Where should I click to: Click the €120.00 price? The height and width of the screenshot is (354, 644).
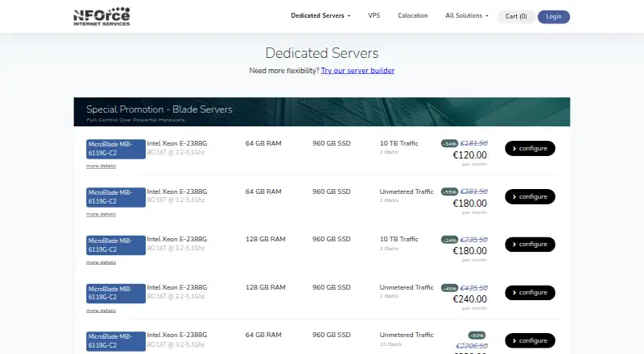pyautogui.click(x=470, y=155)
